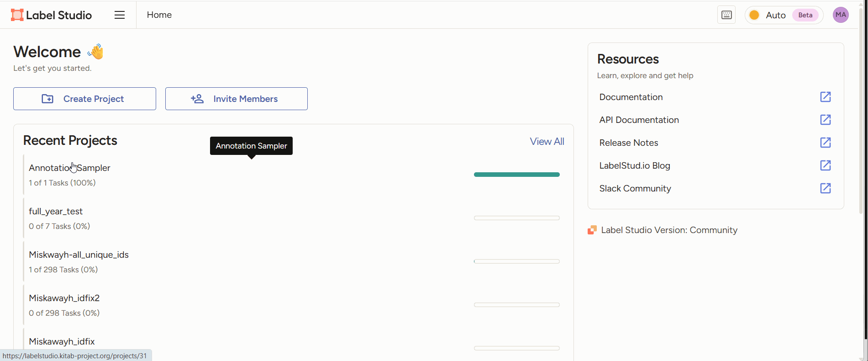
Task: Open the Miskwayh-all_unique_ids project
Action: coord(79,255)
